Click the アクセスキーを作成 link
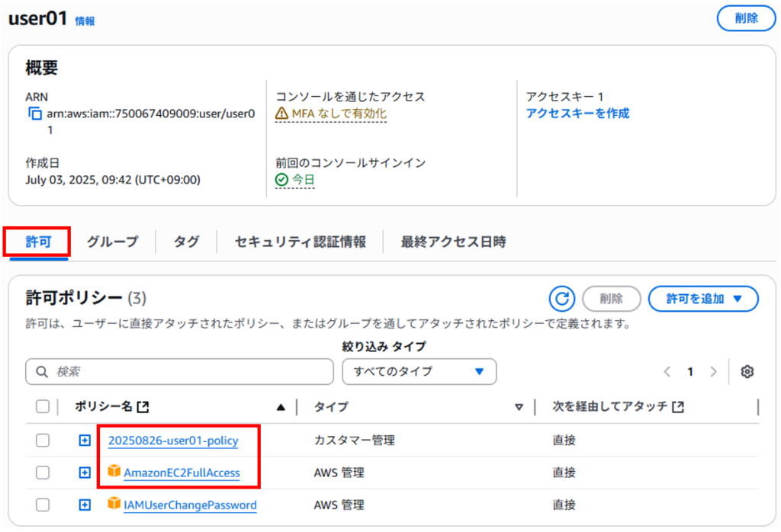The image size is (781, 532). pyautogui.click(x=577, y=114)
